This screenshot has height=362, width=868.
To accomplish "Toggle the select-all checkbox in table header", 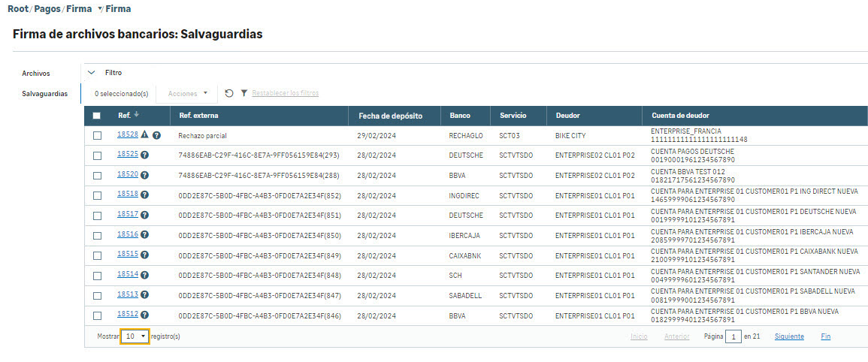I will click(96, 116).
